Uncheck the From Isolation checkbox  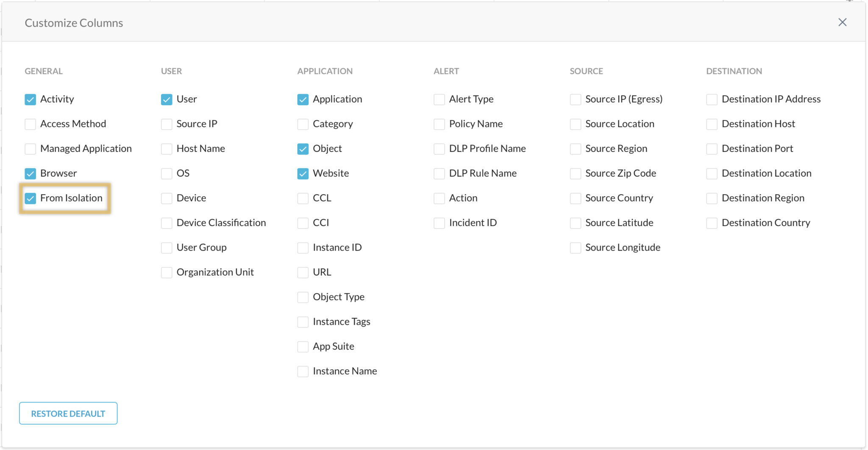coord(31,198)
